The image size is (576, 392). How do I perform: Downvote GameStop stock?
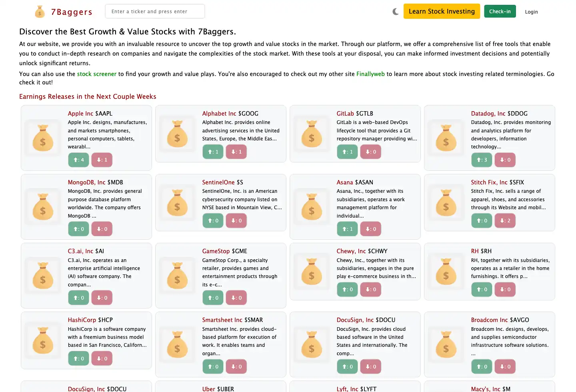pyautogui.click(x=236, y=298)
